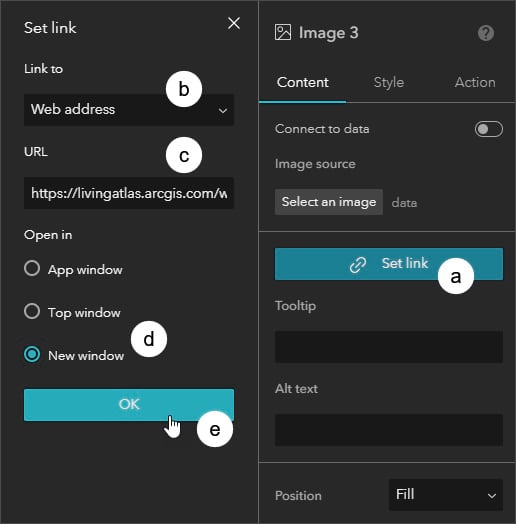Image resolution: width=516 pixels, height=524 pixels.
Task: Switch to the Action tab
Action: point(475,83)
